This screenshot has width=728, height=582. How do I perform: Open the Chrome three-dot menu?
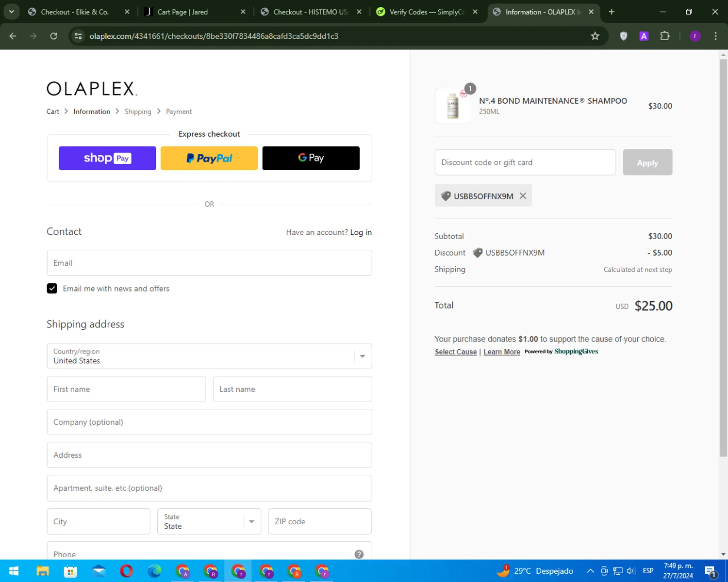click(x=715, y=36)
